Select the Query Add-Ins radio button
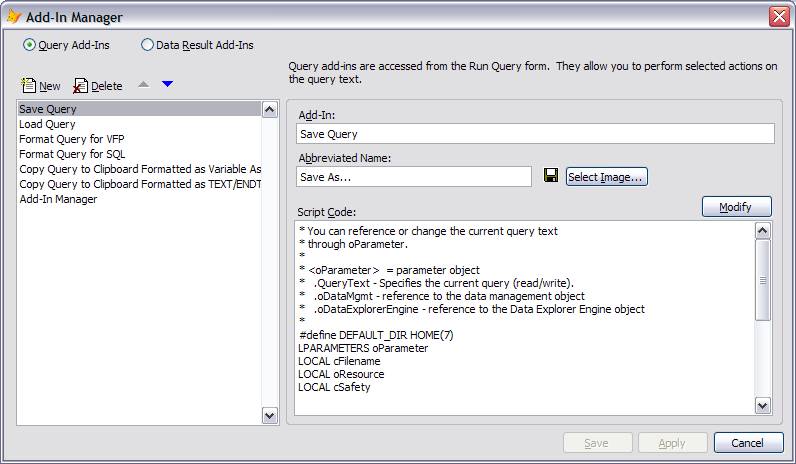Viewport: 796px width, 464px height. tap(29, 45)
